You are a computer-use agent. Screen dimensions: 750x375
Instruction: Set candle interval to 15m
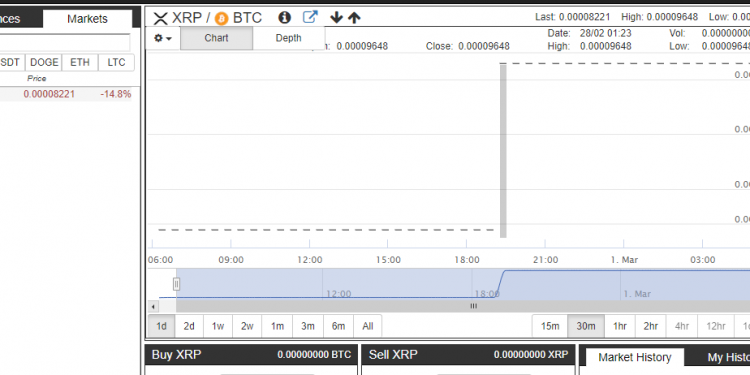[x=550, y=326]
